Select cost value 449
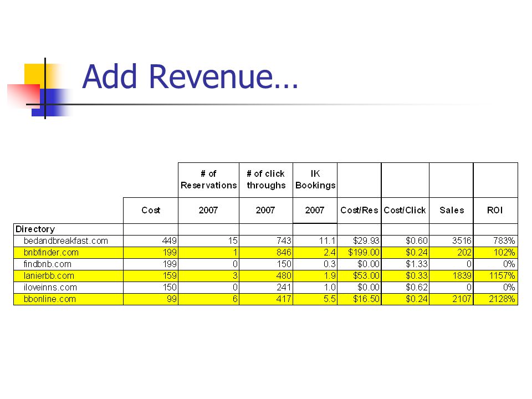 (x=151, y=241)
